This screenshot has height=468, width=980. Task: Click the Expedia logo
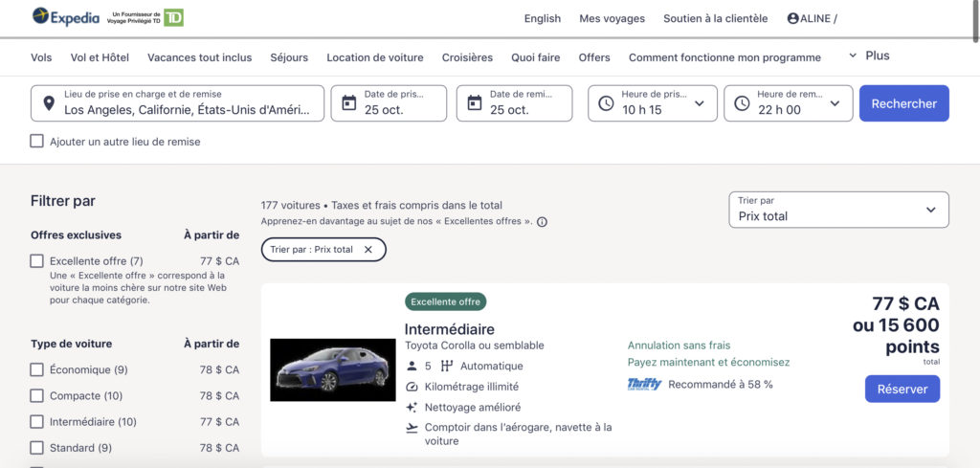[67, 16]
